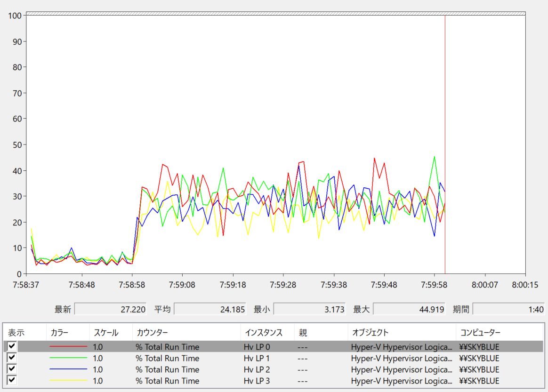Click the blue color line for Hv LP 2
548x392 pixels.
[x=68, y=369]
